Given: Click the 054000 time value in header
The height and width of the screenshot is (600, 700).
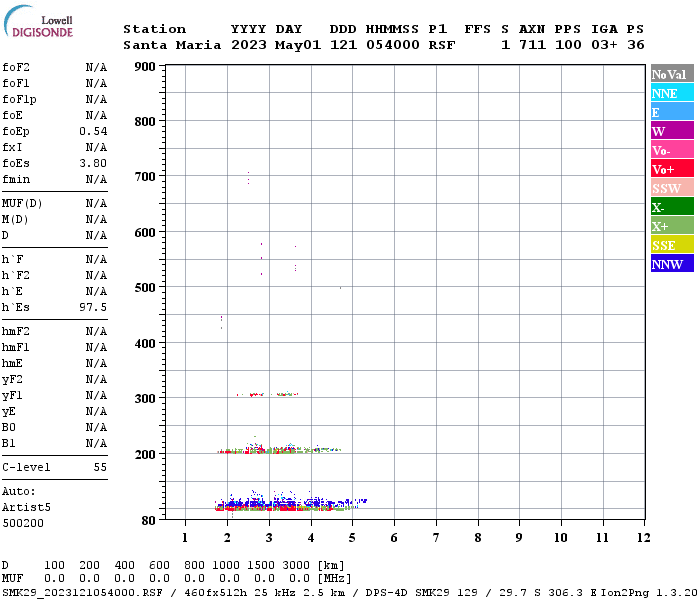Looking at the screenshot, I should coord(393,45).
